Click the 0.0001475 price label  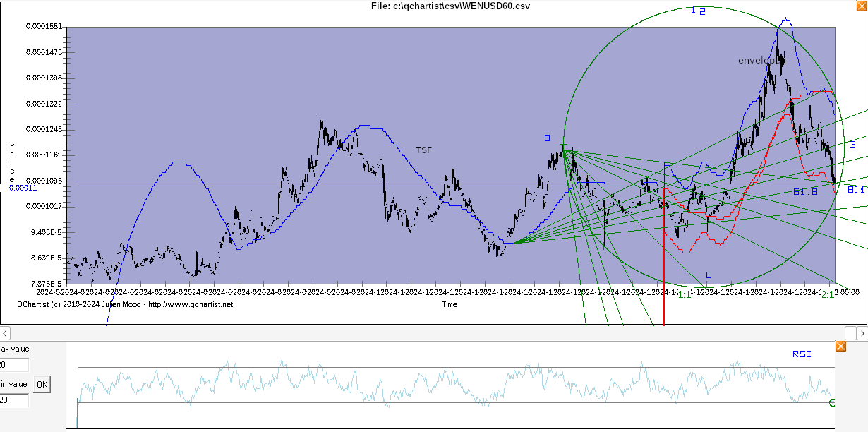[44, 52]
